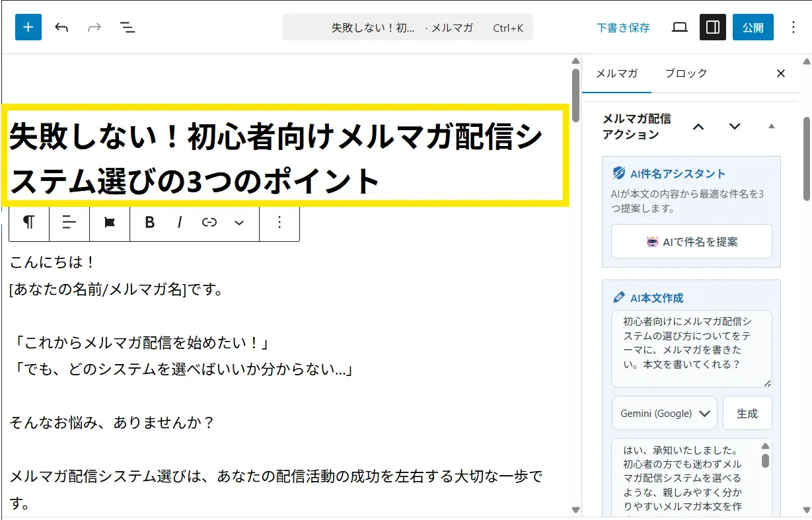Image resolution: width=812 pixels, height=520 pixels.
Task: Select the メルマガ sidebar tab
Action: point(616,73)
